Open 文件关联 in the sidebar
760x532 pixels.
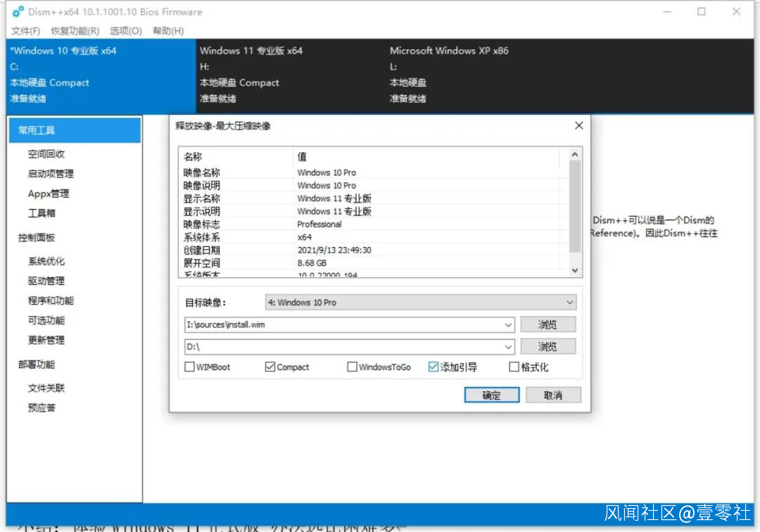pos(46,388)
